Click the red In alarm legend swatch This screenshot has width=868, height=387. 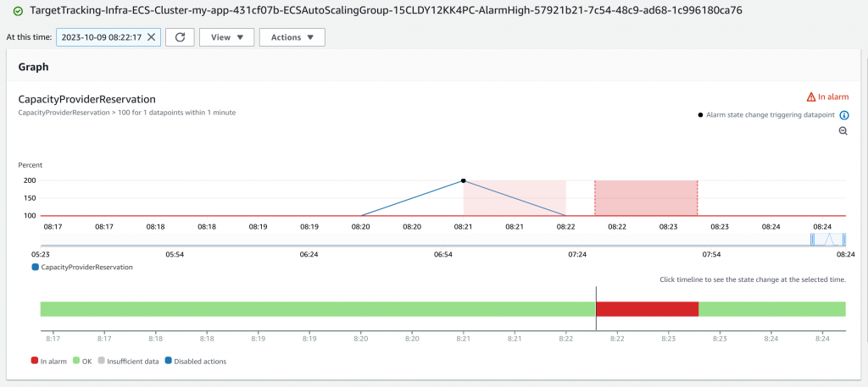point(34,362)
